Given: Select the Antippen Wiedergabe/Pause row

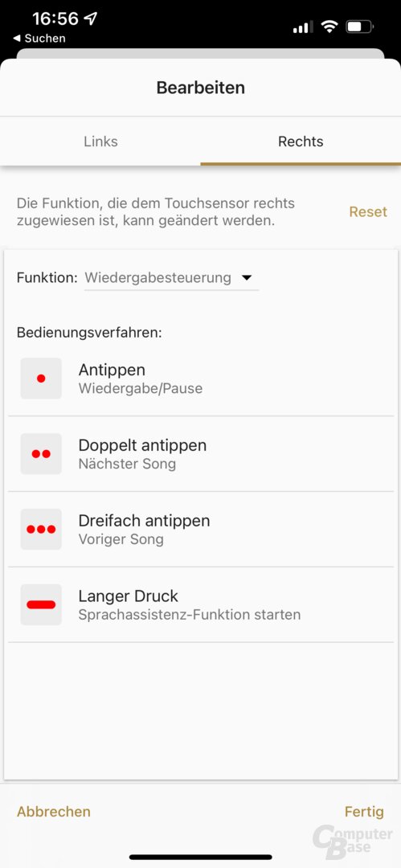Looking at the screenshot, I should coord(201,379).
